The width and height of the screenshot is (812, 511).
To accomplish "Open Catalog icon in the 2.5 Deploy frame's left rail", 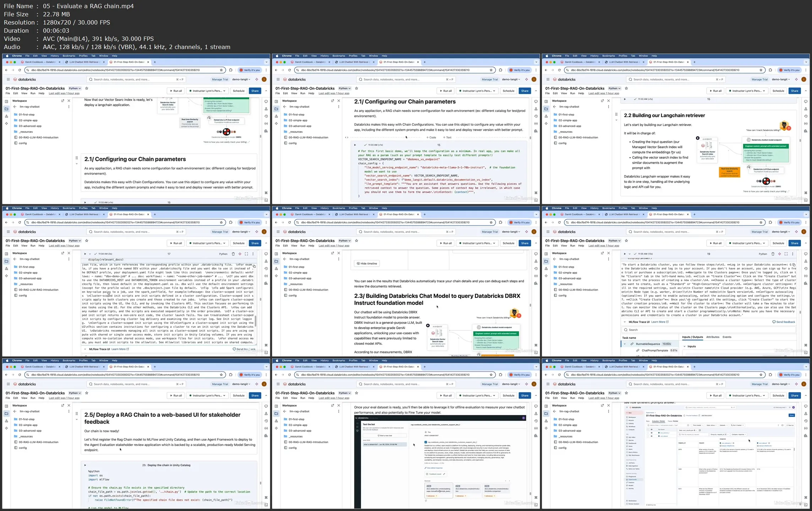I will [x=6, y=421].
